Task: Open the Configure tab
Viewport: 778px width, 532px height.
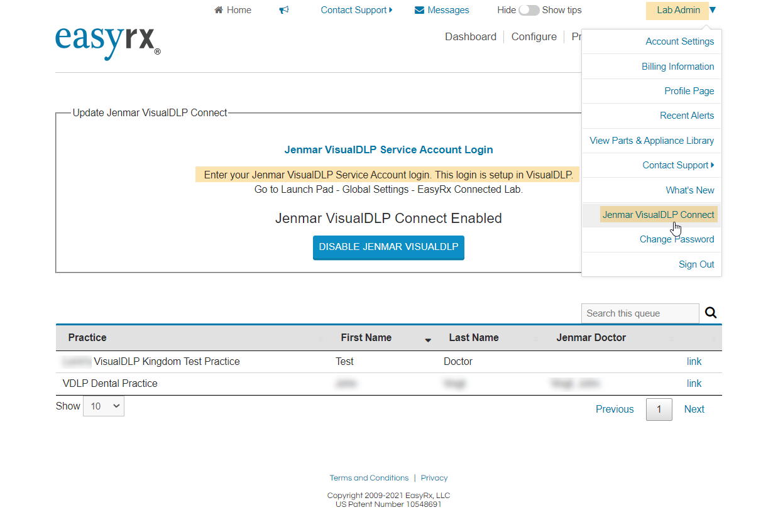Action: click(x=534, y=36)
